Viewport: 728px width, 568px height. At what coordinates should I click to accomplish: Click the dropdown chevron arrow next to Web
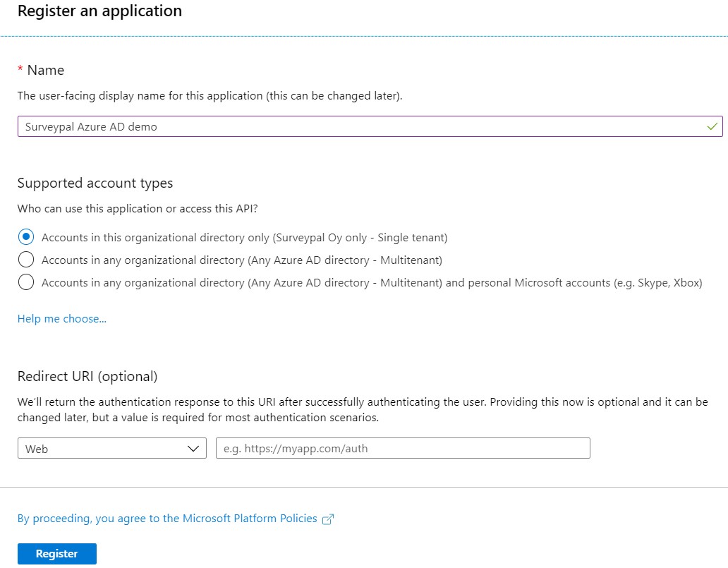click(x=193, y=449)
